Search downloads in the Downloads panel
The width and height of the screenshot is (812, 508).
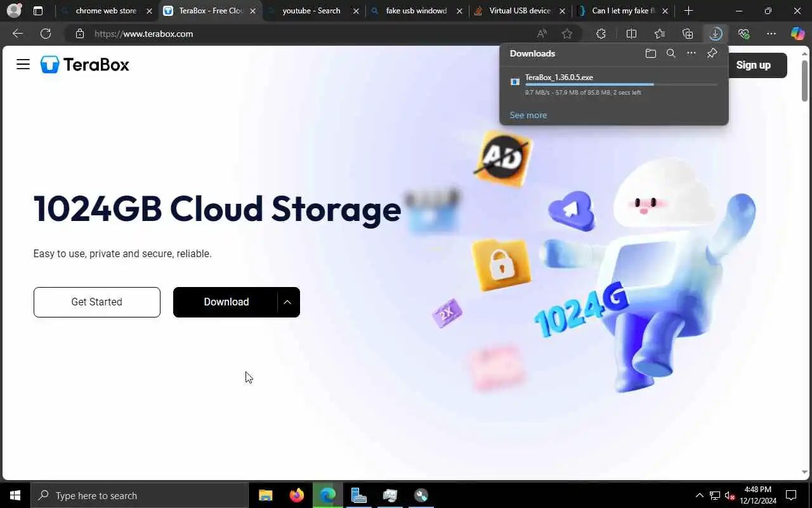(671, 53)
